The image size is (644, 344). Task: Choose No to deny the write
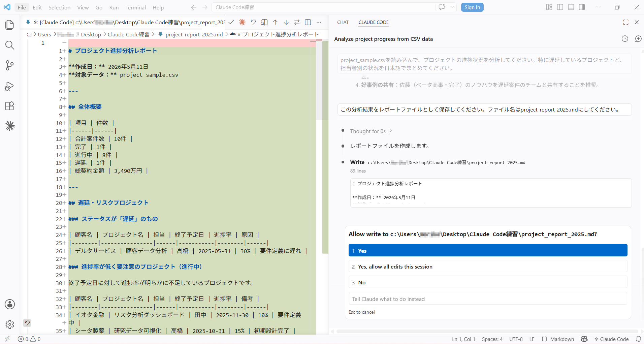pos(488,282)
